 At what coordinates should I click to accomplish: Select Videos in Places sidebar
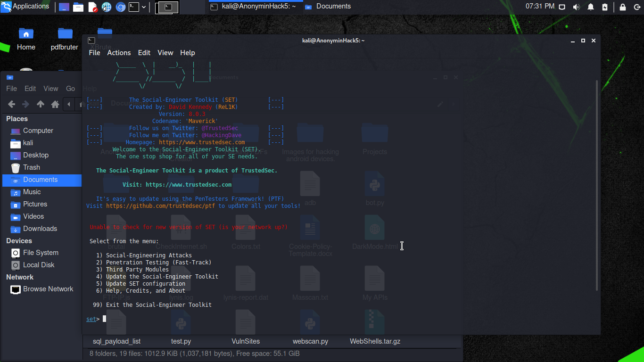pyautogui.click(x=42, y=216)
